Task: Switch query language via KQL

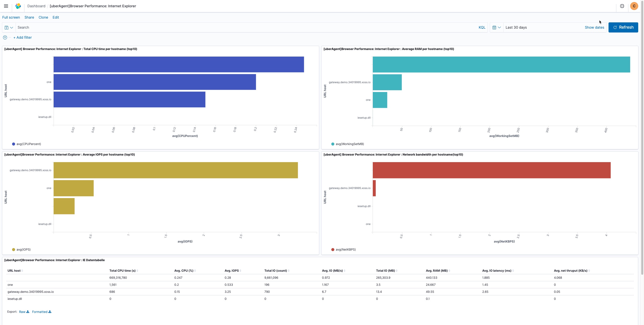Action: (482, 27)
